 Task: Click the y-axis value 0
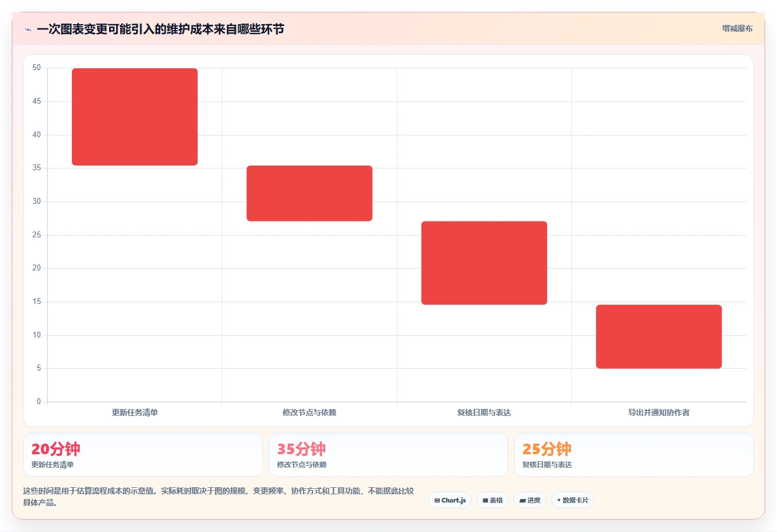39,401
